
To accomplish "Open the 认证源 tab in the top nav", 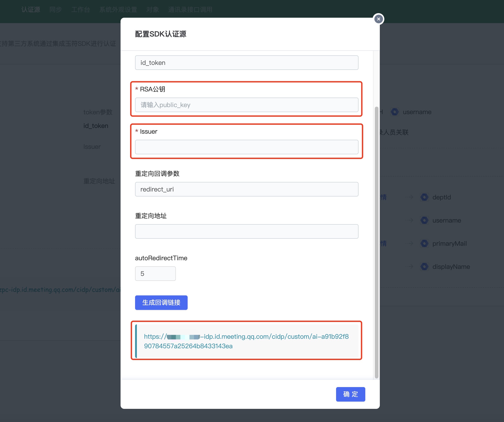I will tap(31, 10).
